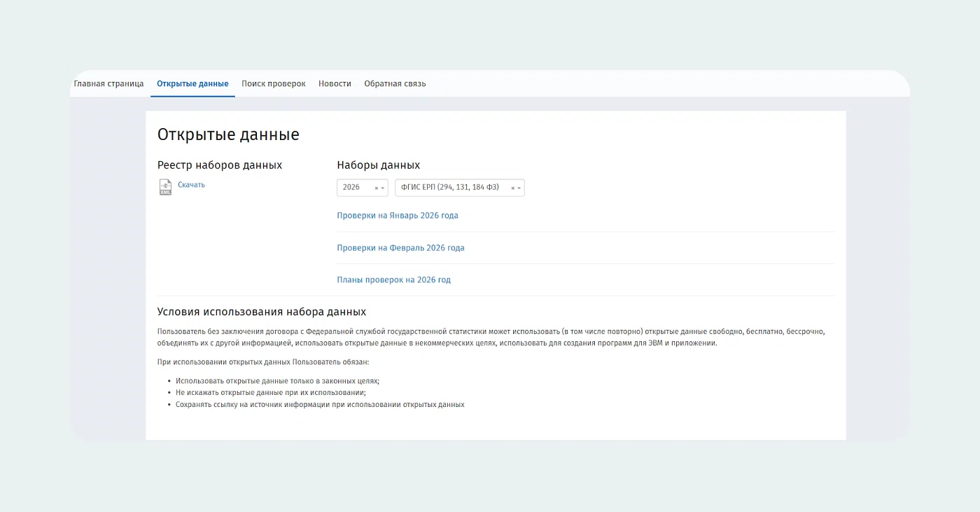
Task: Open the Обратная связь tab
Action: click(x=395, y=83)
